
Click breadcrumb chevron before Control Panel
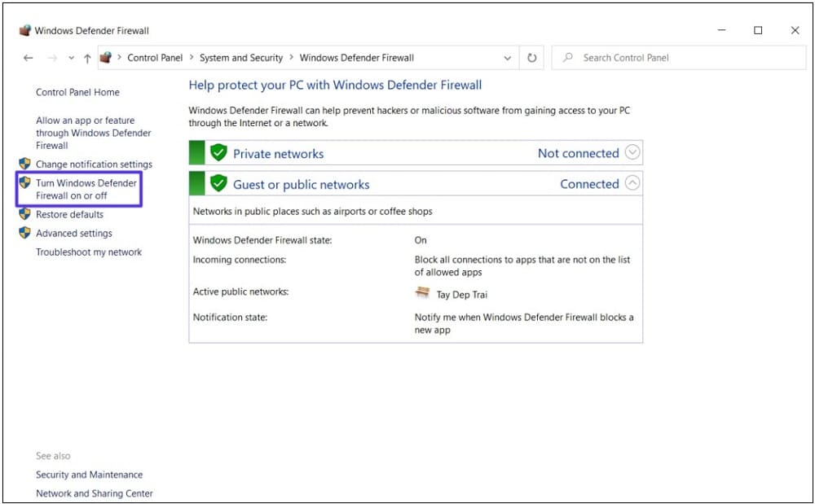click(x=119, y=58)
